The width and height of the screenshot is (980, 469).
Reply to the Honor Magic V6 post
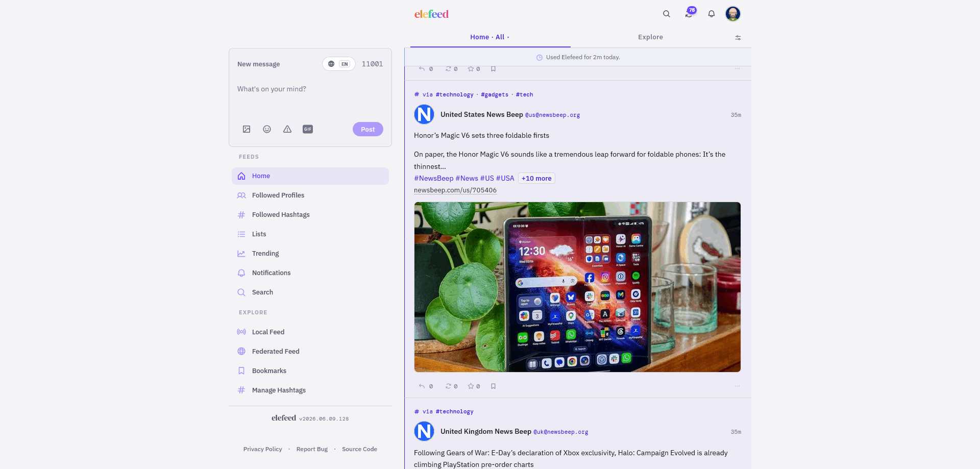pyautogui.click(x=426, y=386)
